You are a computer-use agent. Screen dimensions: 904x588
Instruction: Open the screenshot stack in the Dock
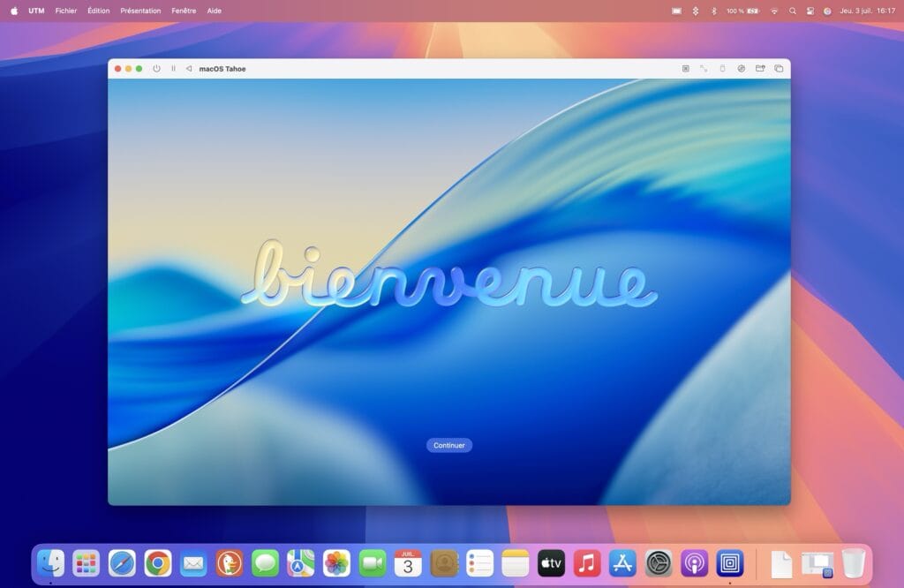pyautogui.click(x=817, y=564)
